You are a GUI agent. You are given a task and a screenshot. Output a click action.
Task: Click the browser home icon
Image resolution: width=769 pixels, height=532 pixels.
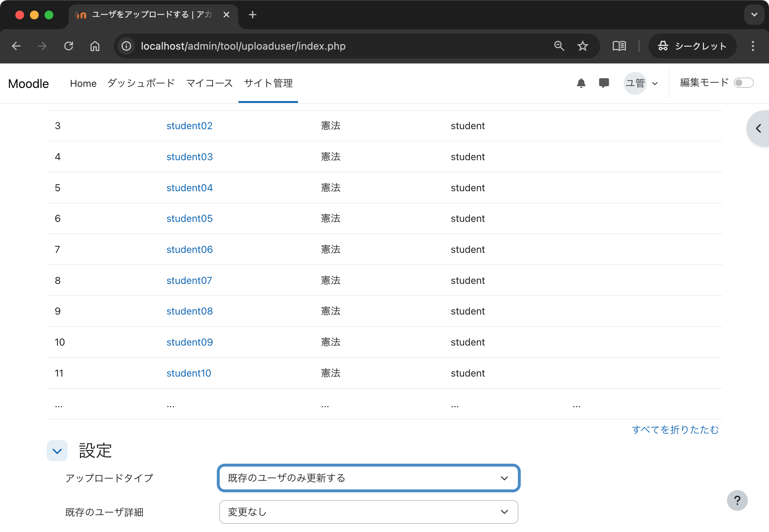coord(95,46)
